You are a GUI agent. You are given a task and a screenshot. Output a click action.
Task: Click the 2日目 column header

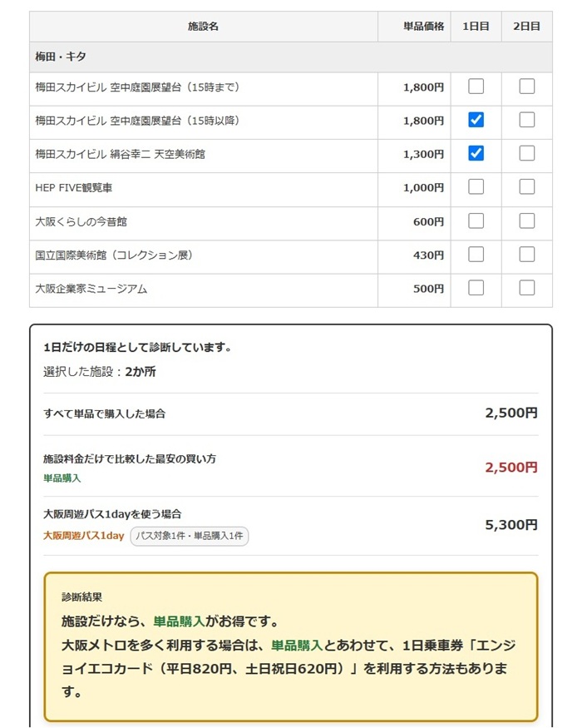tap(527, 27)
